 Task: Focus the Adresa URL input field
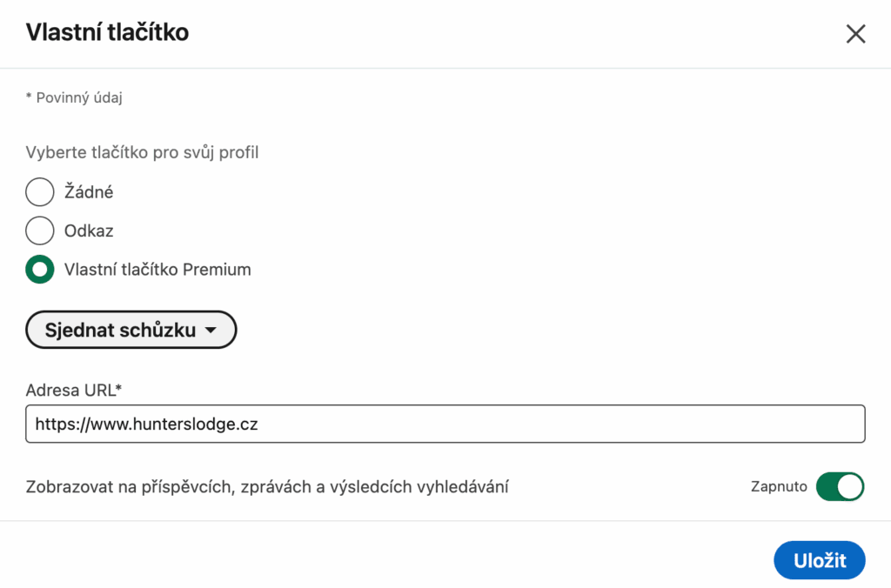tap(445, 424)
